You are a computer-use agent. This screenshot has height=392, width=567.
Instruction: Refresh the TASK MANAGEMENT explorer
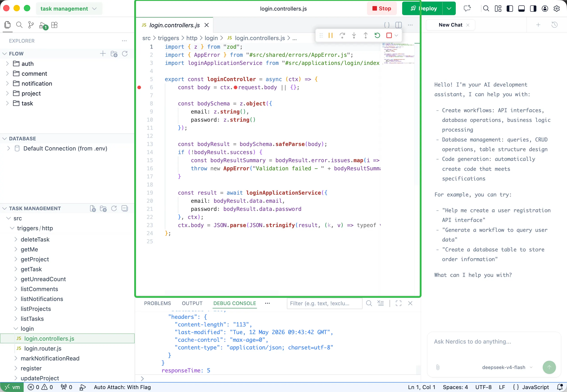[114, 209]
